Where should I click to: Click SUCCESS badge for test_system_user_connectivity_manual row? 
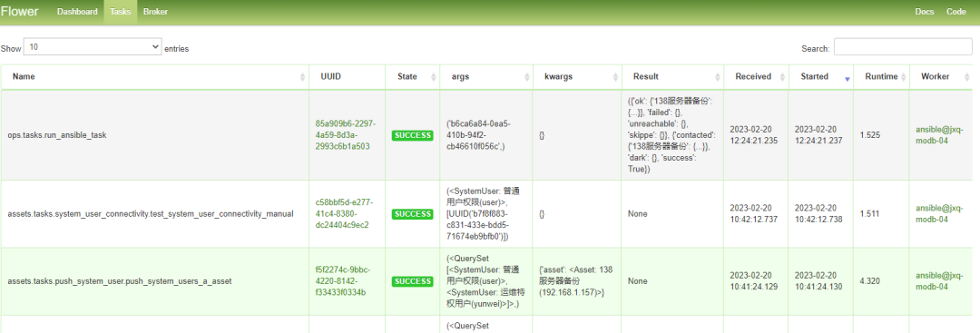[413, 213]
